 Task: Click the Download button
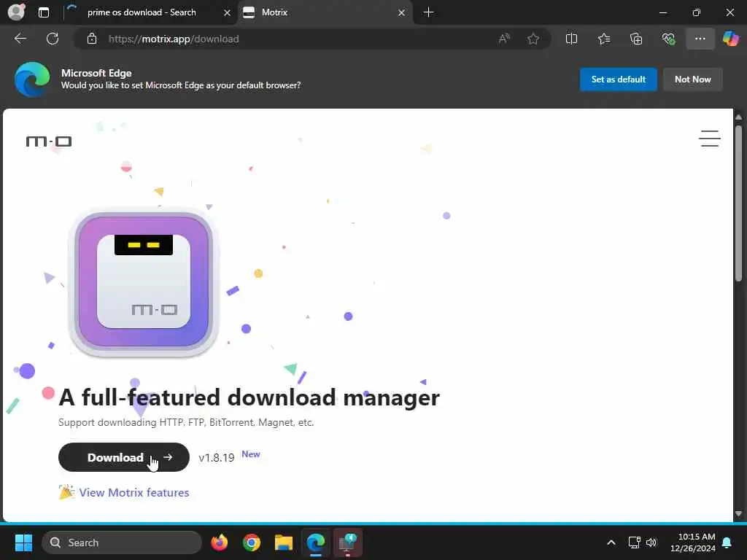pyautogui.click(x=124, y=457)
